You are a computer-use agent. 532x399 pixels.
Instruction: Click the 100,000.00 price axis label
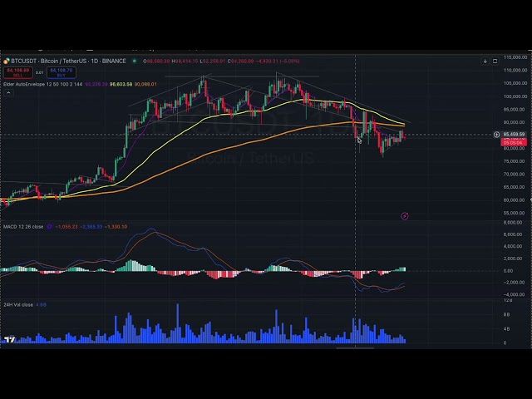tap(515, 96)
